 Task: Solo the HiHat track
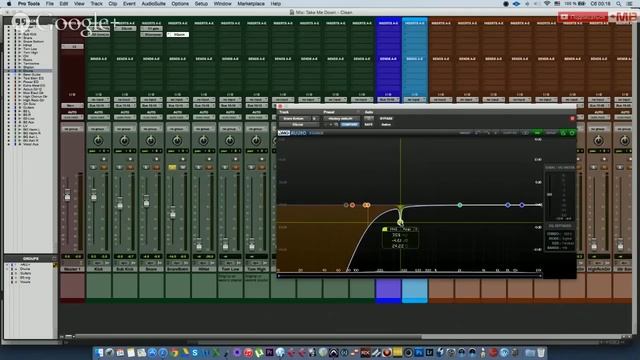(198, 167)
